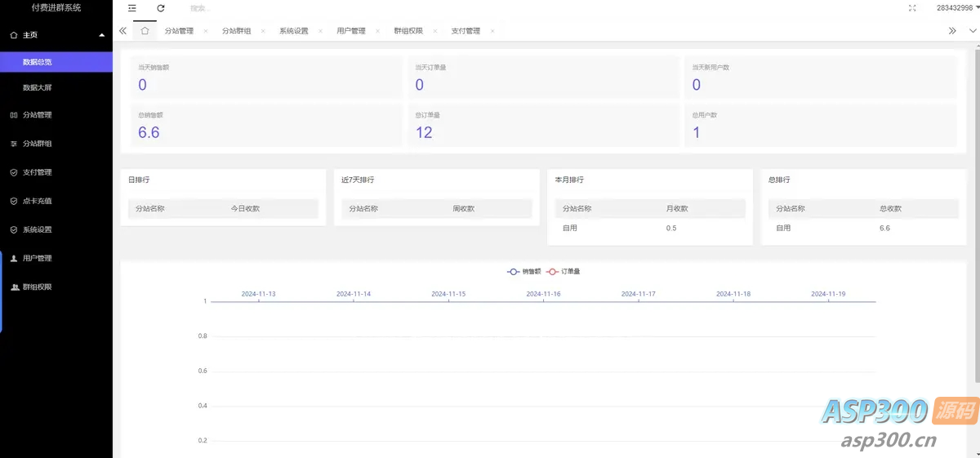This screenshot has width=980, height=458.
Task: Close the 支付管理 tab
Action: point(492,31)
